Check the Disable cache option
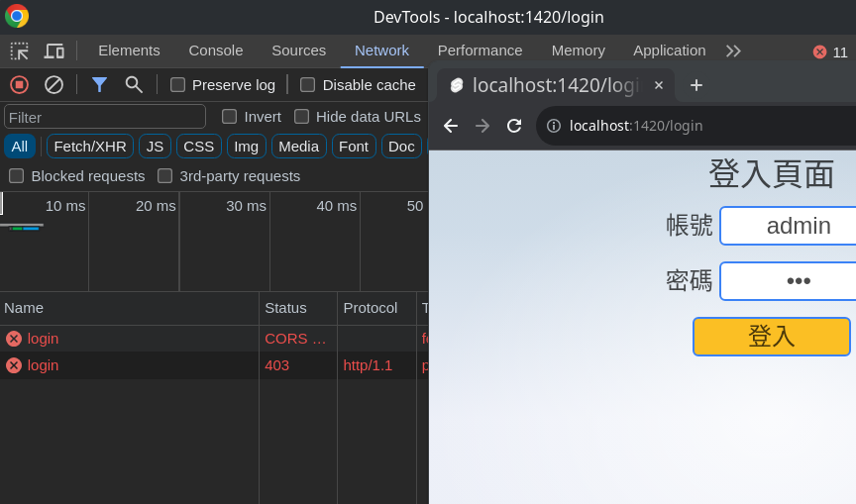 [308, 84]
